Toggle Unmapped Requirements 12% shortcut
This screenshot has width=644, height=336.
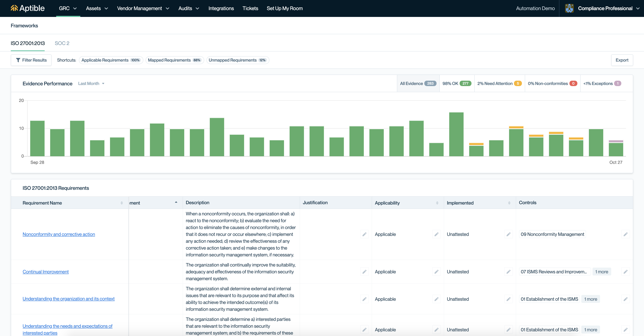click(x=238, y=60)
